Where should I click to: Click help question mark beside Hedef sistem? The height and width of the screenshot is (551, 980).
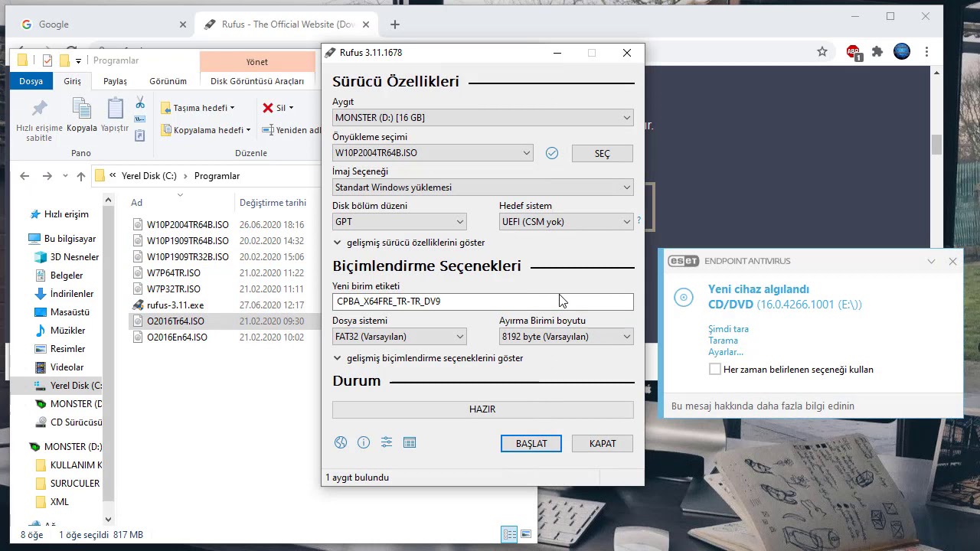click(639, 221)
